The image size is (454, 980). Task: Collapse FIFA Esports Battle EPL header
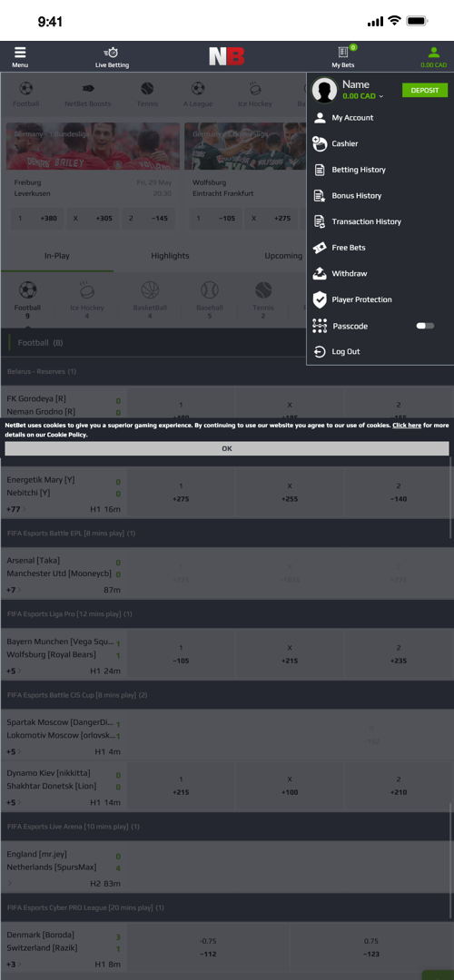coord(227,534)
